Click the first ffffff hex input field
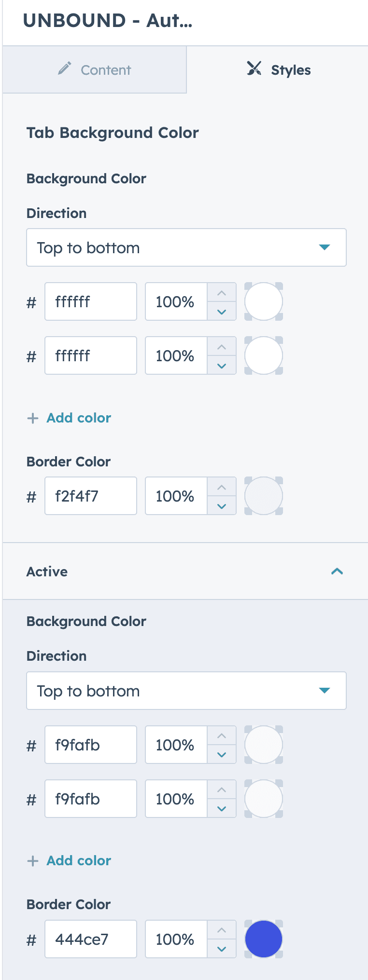Screen dimensions: 368x980 point(91,302)
